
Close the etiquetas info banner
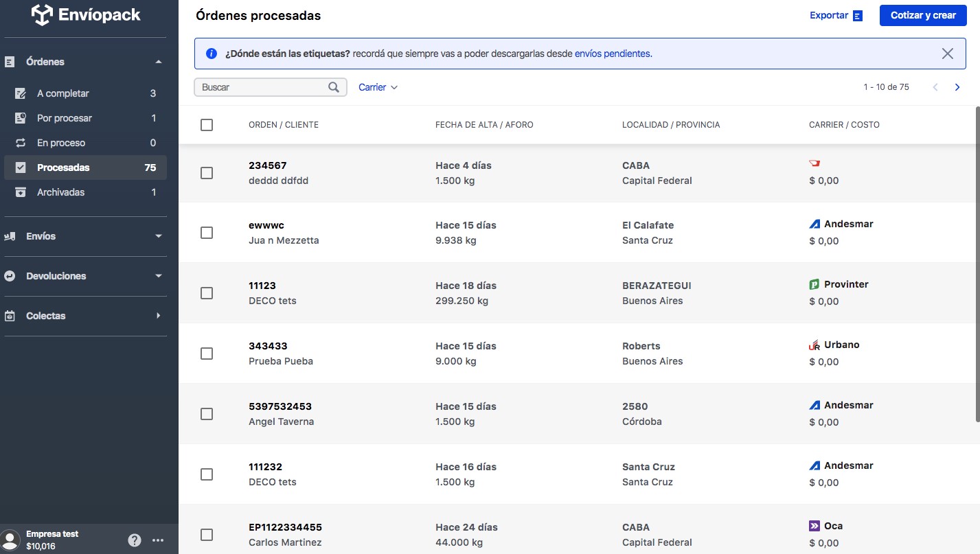(948, 54)
